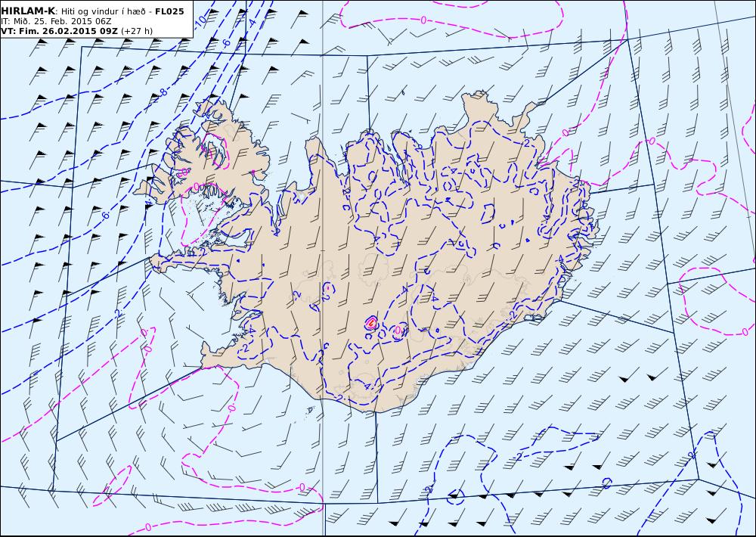Select the 'VT: Fim. 26.02.2015 09Z' valid time
The image size is (756, 537).
59,31
